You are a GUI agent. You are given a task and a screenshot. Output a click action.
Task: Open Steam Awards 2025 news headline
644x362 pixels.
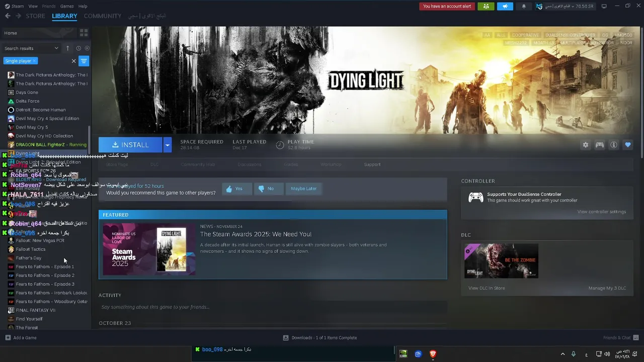256,234
